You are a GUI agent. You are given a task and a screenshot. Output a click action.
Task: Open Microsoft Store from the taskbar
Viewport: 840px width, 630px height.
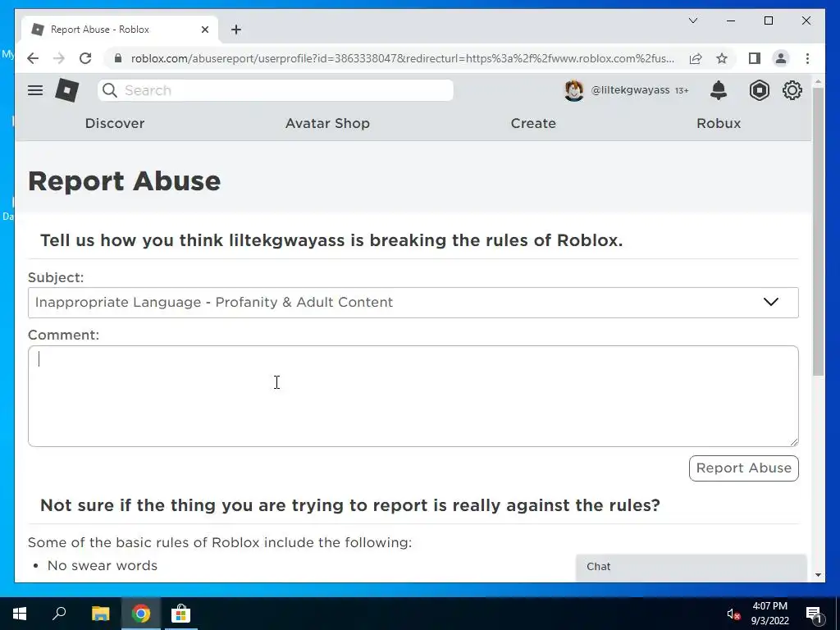point(181,614)
